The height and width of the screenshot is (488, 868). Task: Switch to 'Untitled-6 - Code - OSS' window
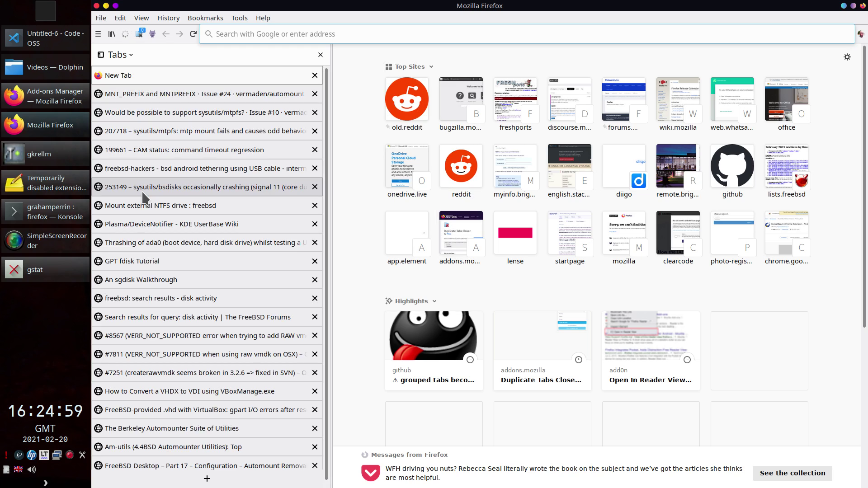tap(45, 38)
